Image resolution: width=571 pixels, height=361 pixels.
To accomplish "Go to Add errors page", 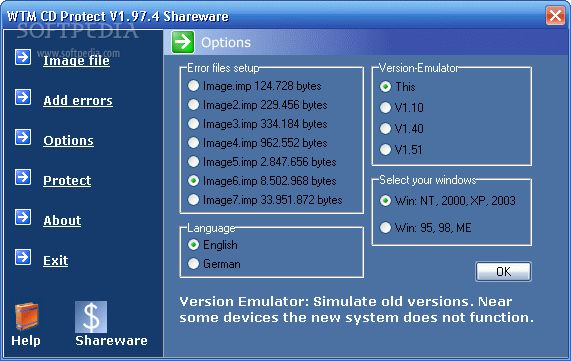I will tap(78, 101).
